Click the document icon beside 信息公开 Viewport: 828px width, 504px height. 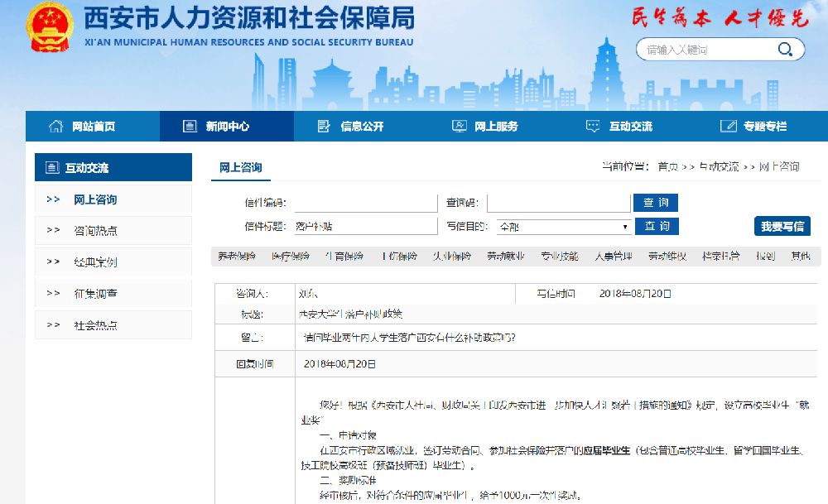(x=324, y=127)
